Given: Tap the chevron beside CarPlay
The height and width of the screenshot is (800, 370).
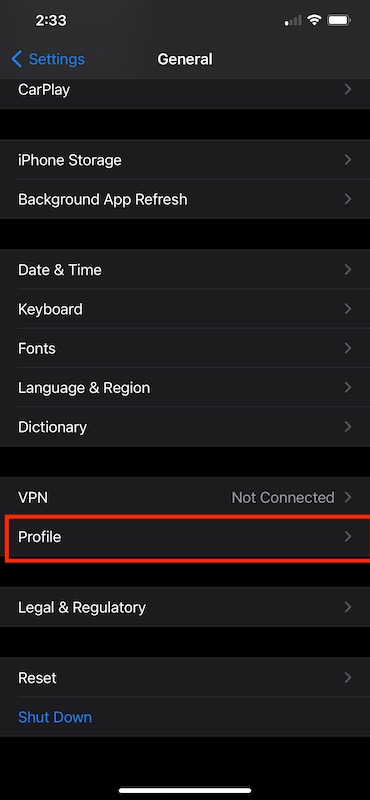Looking at the screenshot, I should point(348,89).
